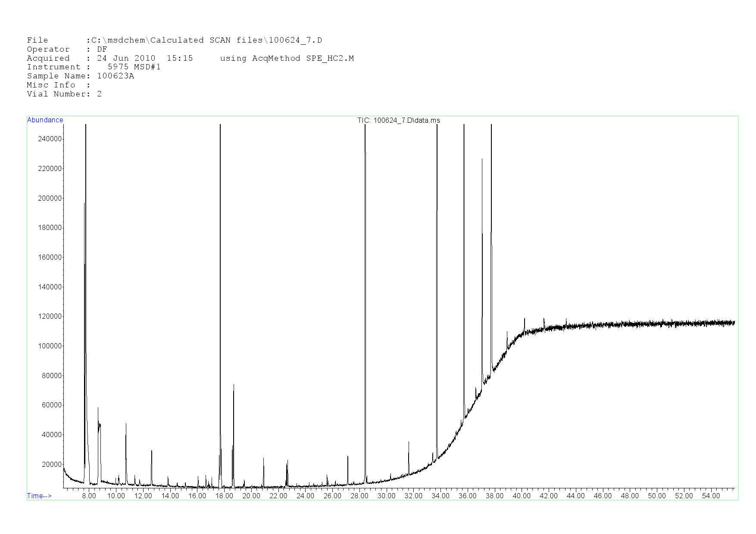The height and width of the screenshot is (534, 756).
Task: Click the Misc Info header label
Action: [x=51, y=85]
